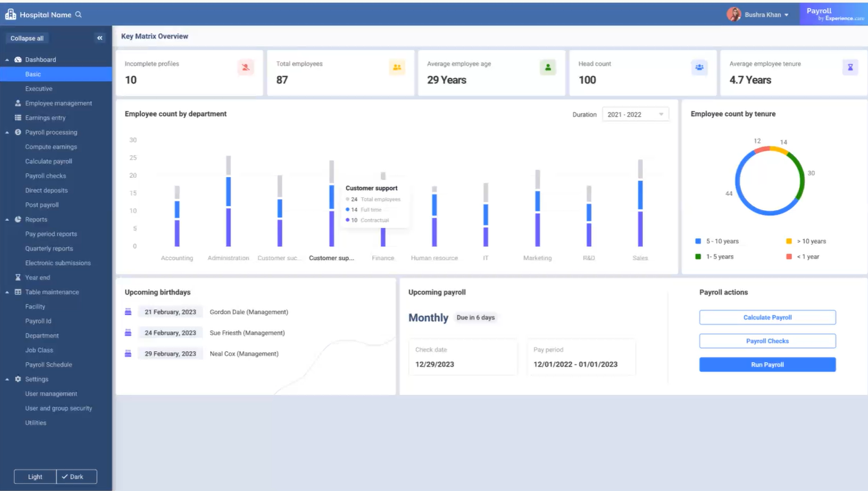Click Pay period 12/01/2022 - 01/01/2023 field
Screen dimensions: 868x491
click(582, 357)
